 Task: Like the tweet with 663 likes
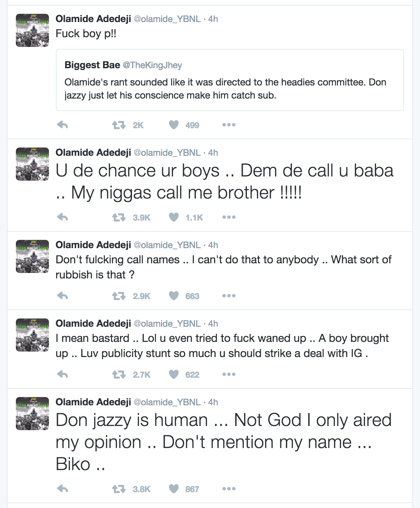[174, 296]
